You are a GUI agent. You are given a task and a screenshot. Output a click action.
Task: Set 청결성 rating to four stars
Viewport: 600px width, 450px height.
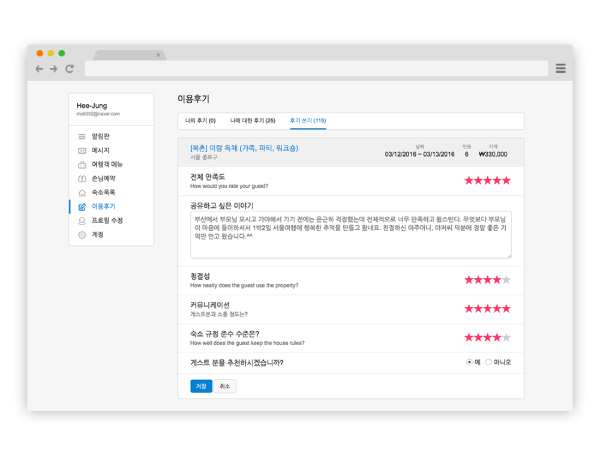tap(497, 280)
